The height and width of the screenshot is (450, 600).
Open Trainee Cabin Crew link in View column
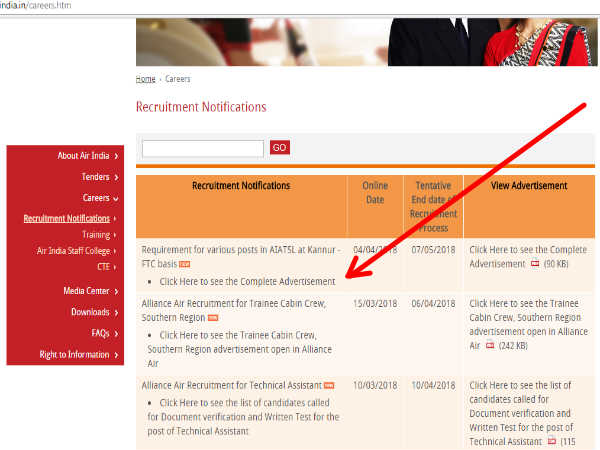coord(528,324)
